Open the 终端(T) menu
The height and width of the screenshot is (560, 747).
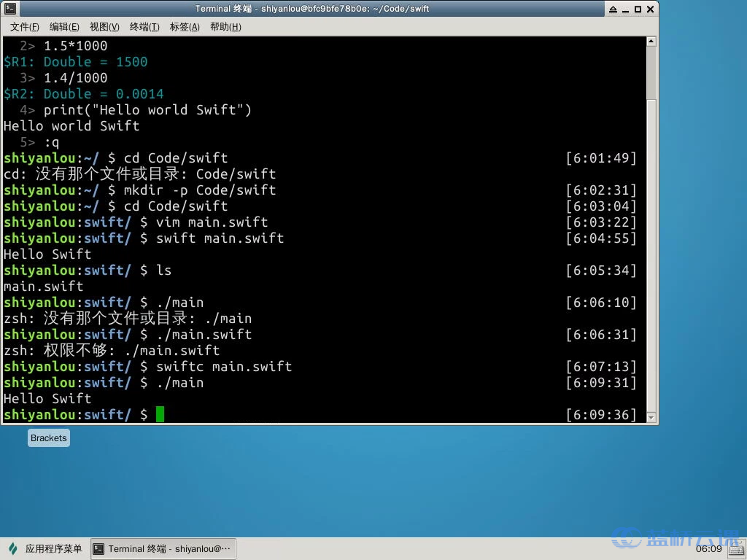(144, 27)
